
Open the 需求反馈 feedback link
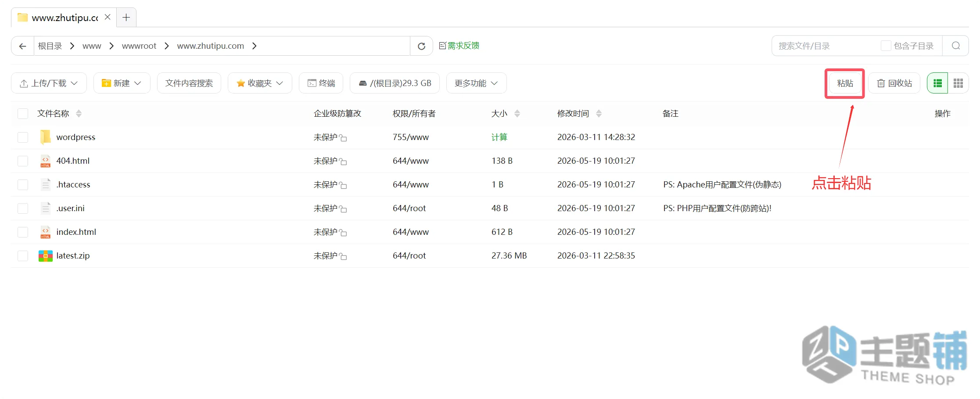459,46
